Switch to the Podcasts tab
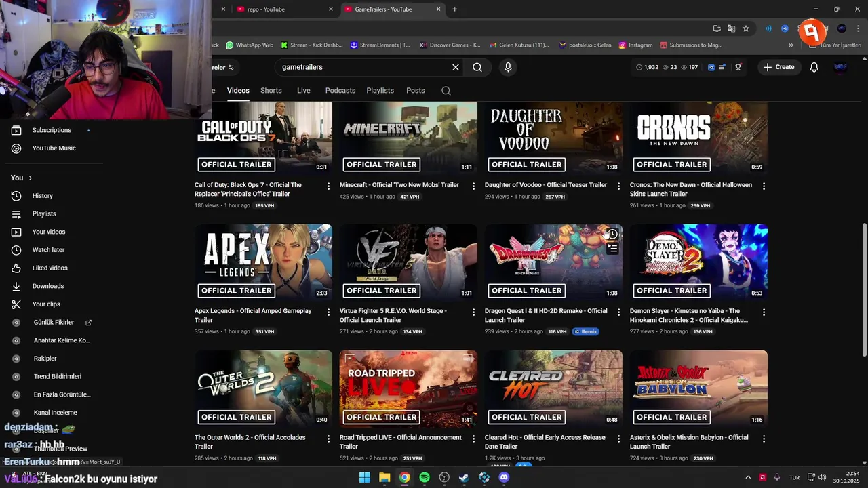This screenshot has height=488, width=868. click(340, 91)
